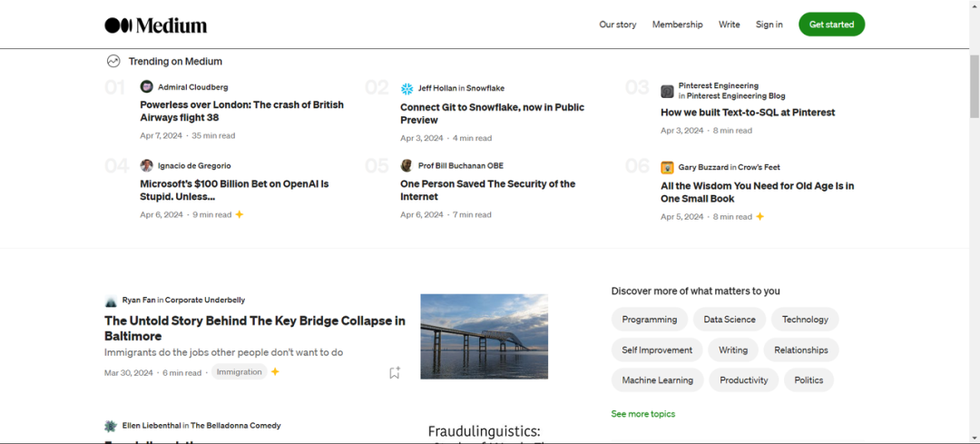The image size is (980, 444).
Task: Click the Fraudulinguistics article thumbnail
Action: pos(485,433)
